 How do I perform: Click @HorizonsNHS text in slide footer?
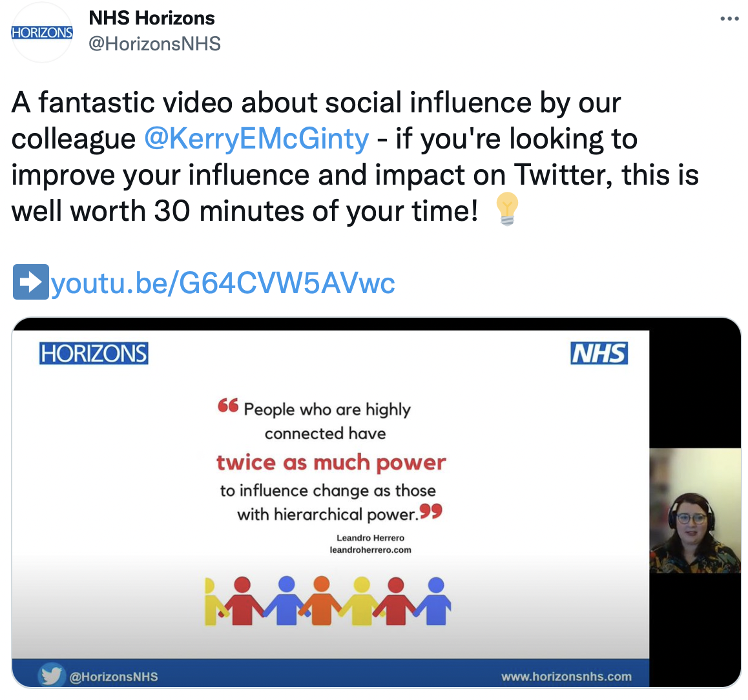pos(113,677)
